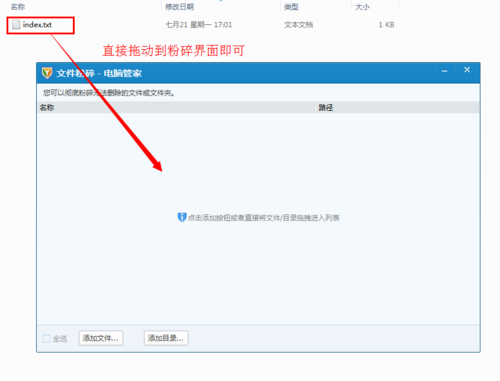Screen dimensions: 500x381
Task: Click the 七月21 星期一 17:01 date cell
Action: click(199, 25)
